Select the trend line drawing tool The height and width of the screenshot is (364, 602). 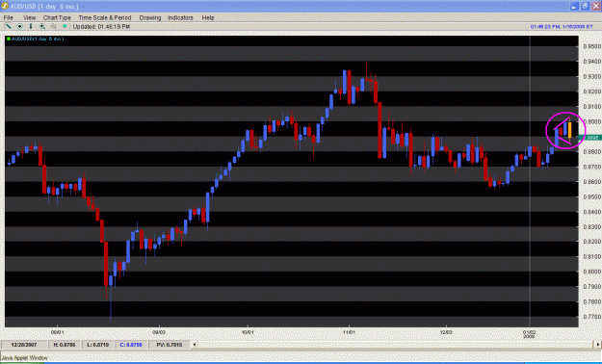click(x=8, y=27)
